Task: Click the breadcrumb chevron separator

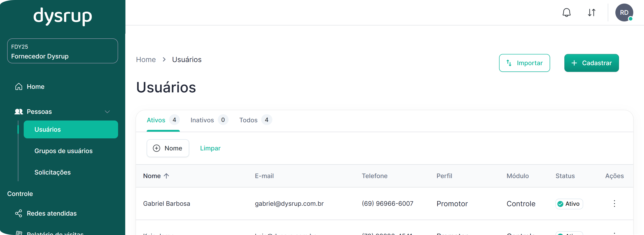Action: pyautogui.click(x=164, y=60)
